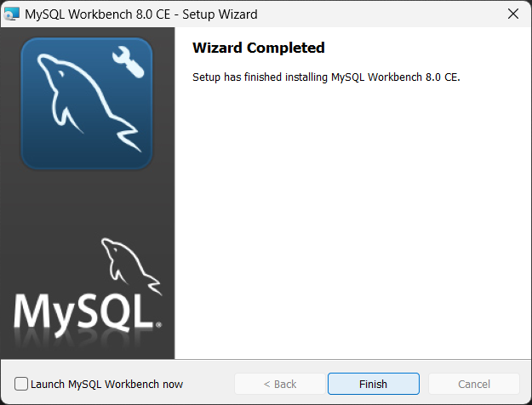Image resolution: width=532 pixels, height=405 pixels.
Task: Click the registered trademark symbol beside the MySQL wordmark
Action: tap(158, 325)
